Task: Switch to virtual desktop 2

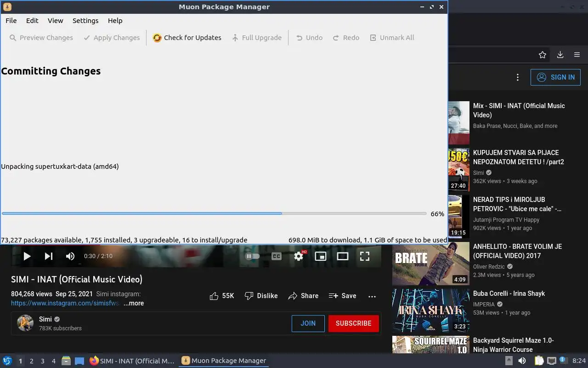Action: (x=31, y=361)
